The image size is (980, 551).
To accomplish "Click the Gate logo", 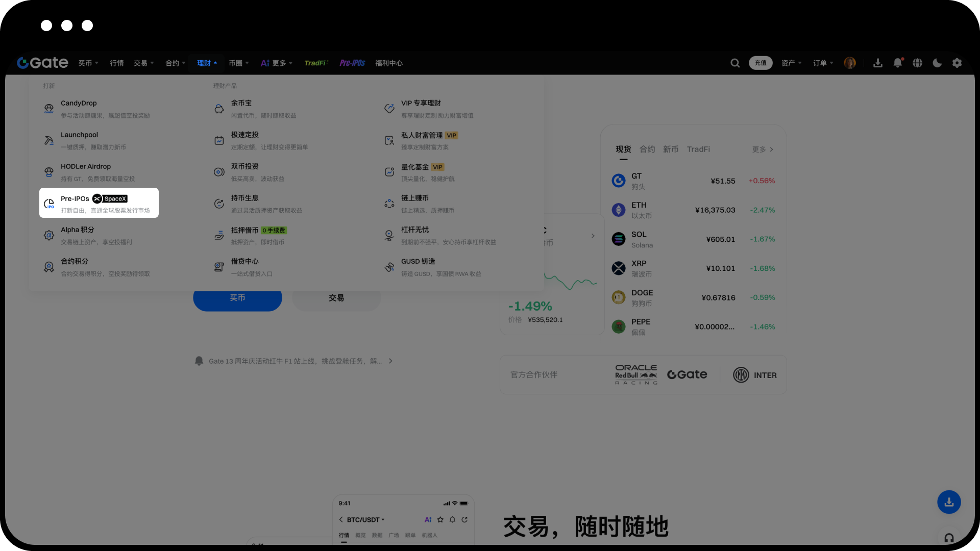I will [x=42, y=63].
